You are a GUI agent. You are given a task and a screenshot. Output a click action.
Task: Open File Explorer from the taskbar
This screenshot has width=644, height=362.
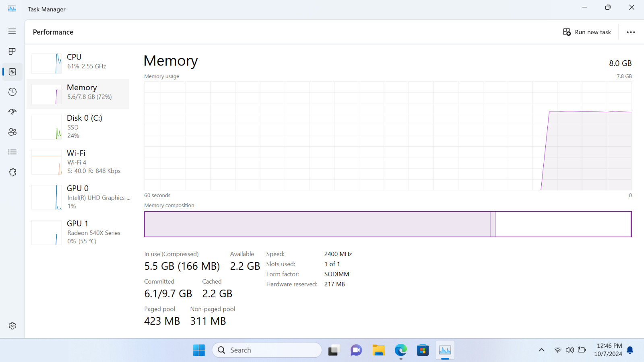(x=378, y=350)
